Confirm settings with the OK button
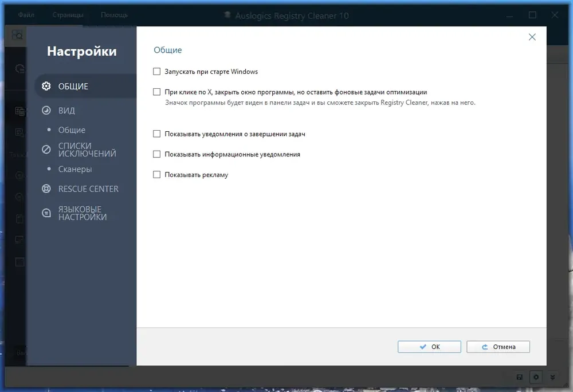The height and width of the screenshot is (392, 573). (429, 347)
